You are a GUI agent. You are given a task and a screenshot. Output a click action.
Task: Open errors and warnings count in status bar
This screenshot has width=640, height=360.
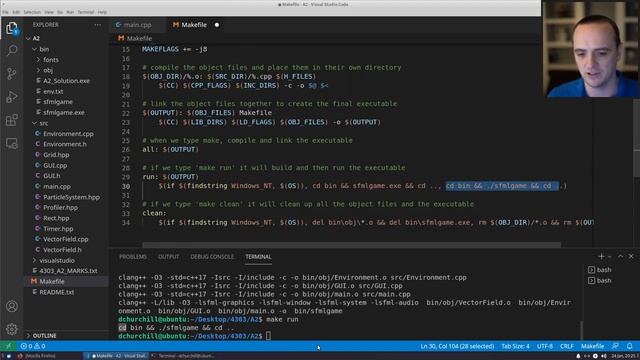33,346
